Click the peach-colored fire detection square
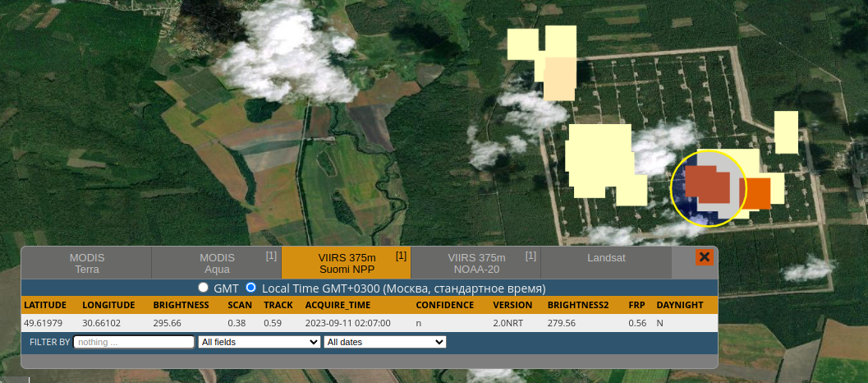The width and height of the screenshot is (868, 383). [560, 79]
